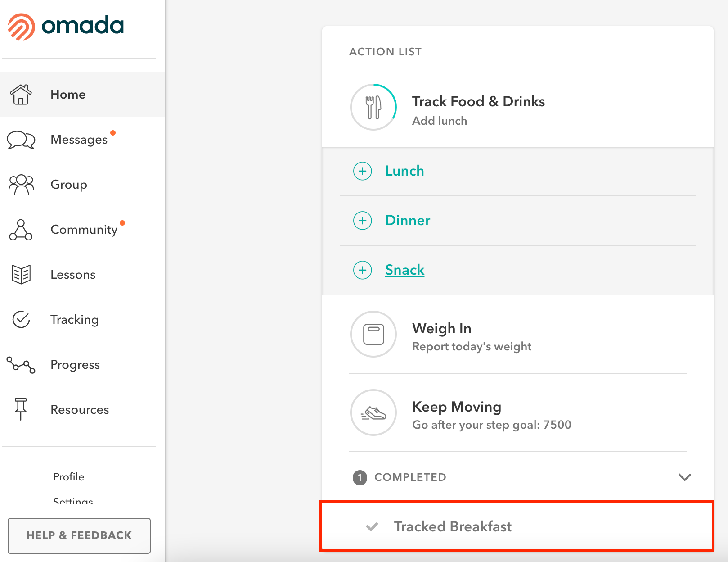Select the Group people icon
728x562 pixels.
[21, 185]
